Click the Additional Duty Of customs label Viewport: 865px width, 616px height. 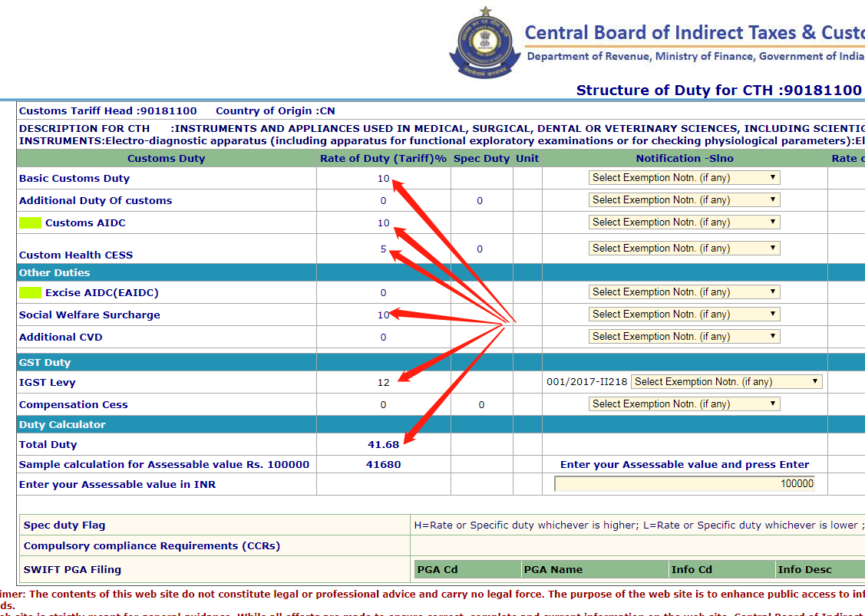95,201
